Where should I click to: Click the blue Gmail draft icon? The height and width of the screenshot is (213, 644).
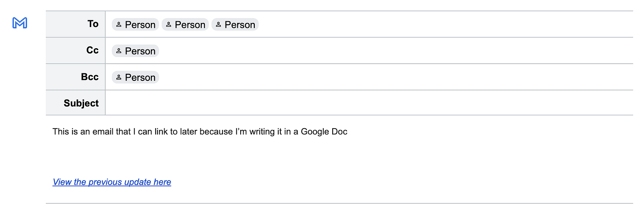[20, 23]
